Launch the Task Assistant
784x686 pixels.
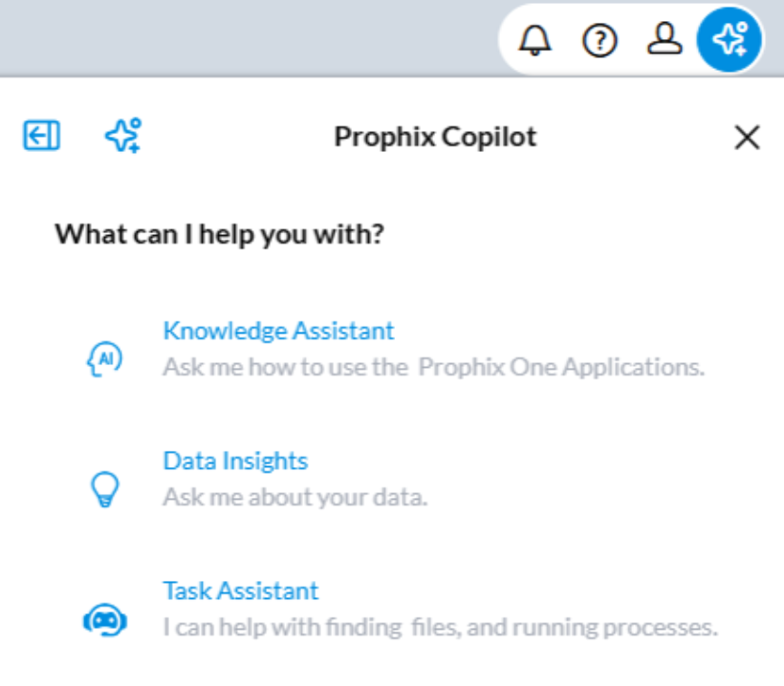tap(240, 590)
